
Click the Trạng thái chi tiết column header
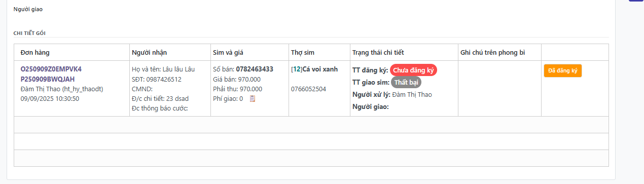(x=378, y=52)
